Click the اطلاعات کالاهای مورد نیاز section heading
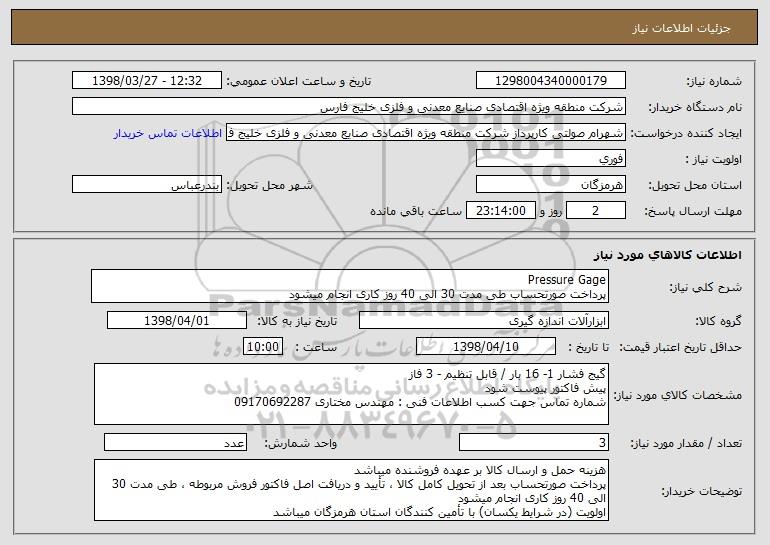770x545 pixels. [667, 254]
